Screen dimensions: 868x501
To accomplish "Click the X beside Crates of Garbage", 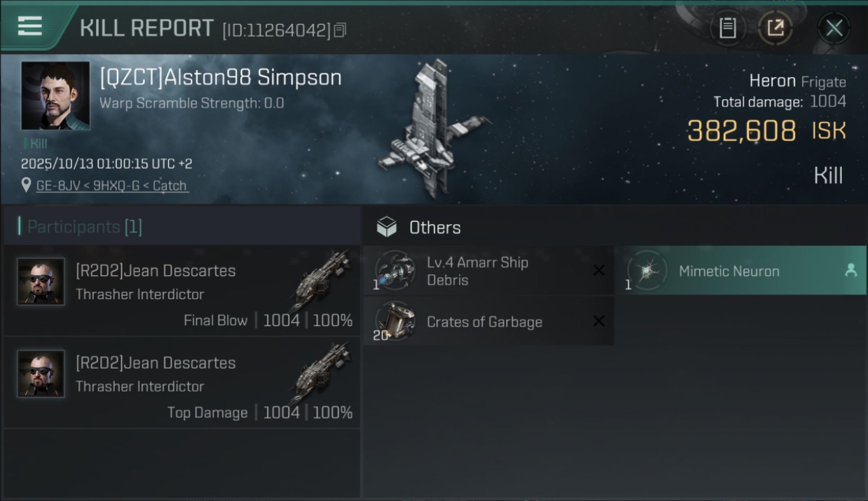I will pyautogui.click(x=599, y=321).
